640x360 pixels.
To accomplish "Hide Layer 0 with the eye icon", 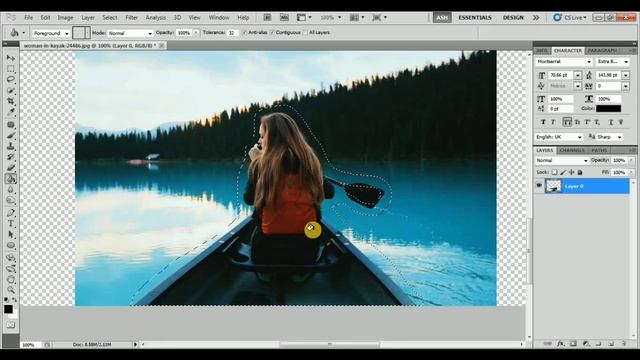I will [x=539, y=186].
